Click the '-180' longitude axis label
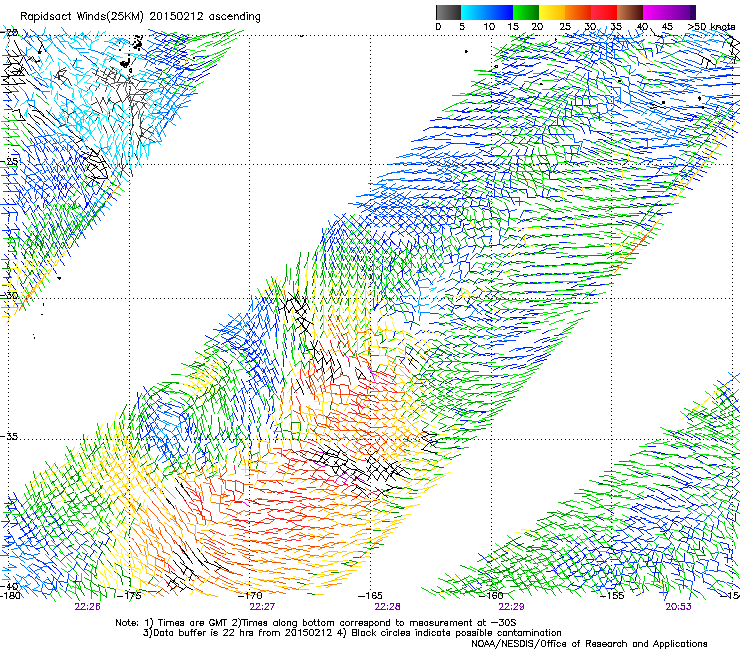The image size is (740, 650). click(x=10, y=595)
